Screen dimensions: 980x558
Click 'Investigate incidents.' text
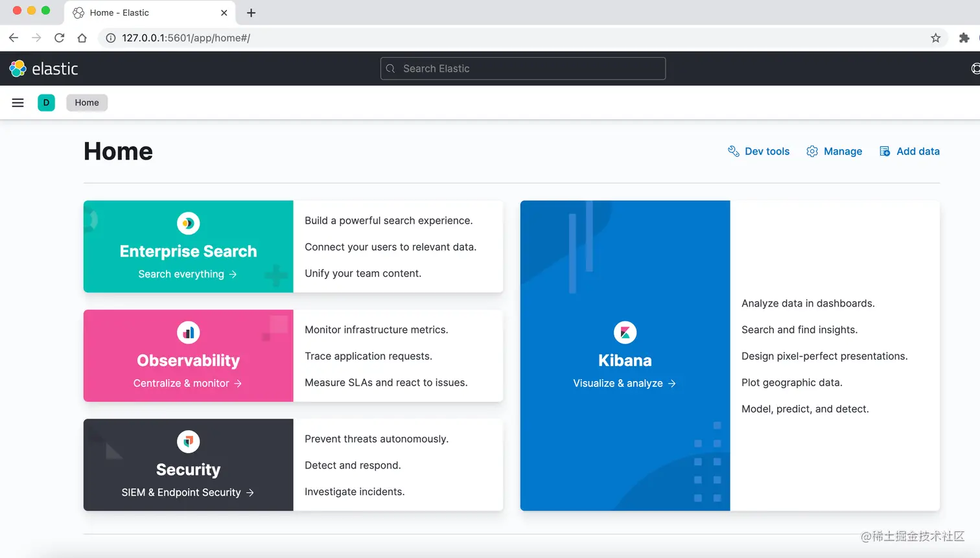[355, 492]
